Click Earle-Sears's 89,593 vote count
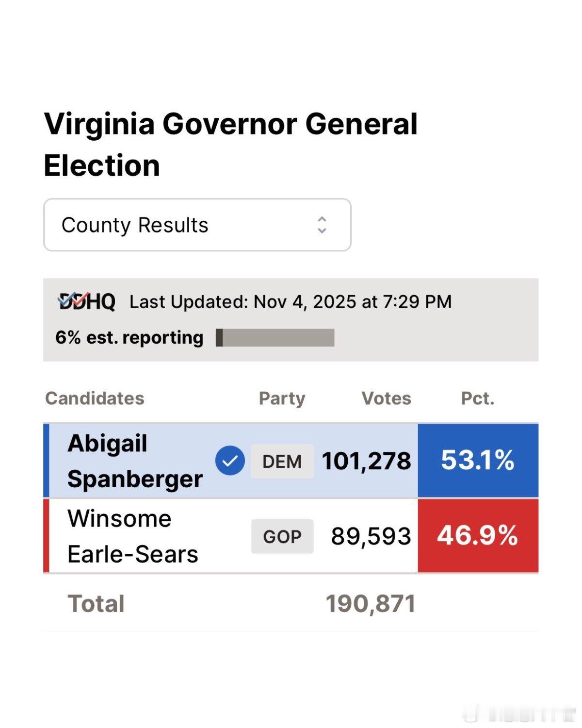Screen dimensions: 582x728 tap(371, 536)
